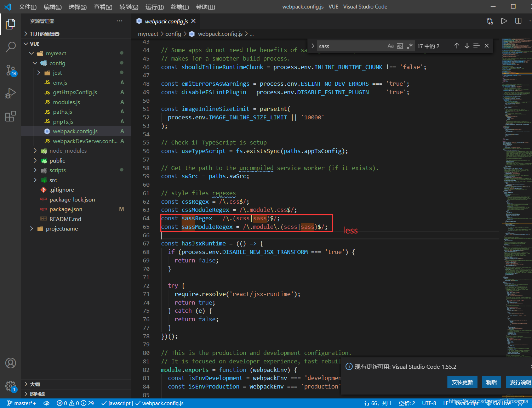The width and height of the screenshot is (532, 408).
Task: Open the Search view in activity bar
Action: 11,47
